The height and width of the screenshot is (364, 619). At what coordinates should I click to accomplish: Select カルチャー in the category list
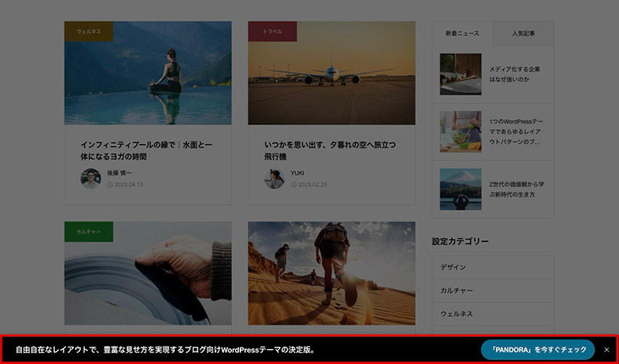493,290
